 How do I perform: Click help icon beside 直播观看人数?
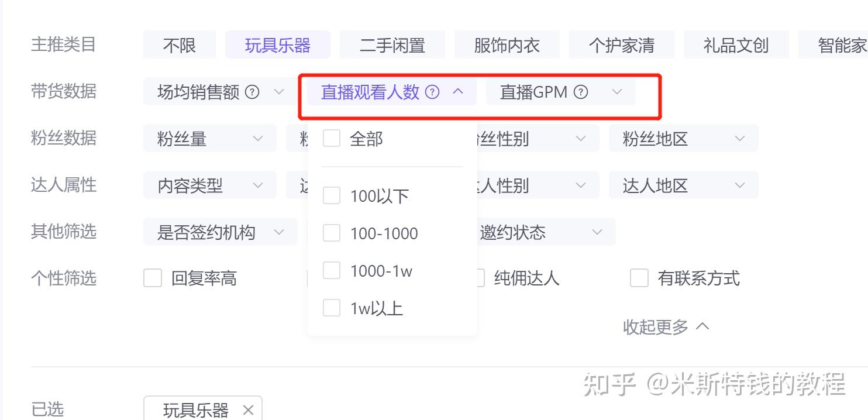point(432,92)
